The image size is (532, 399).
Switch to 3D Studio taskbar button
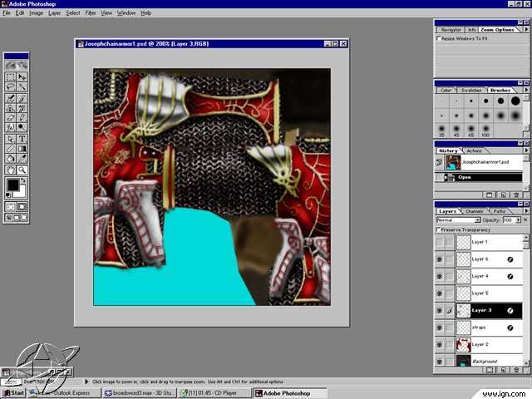pos(140,393)
